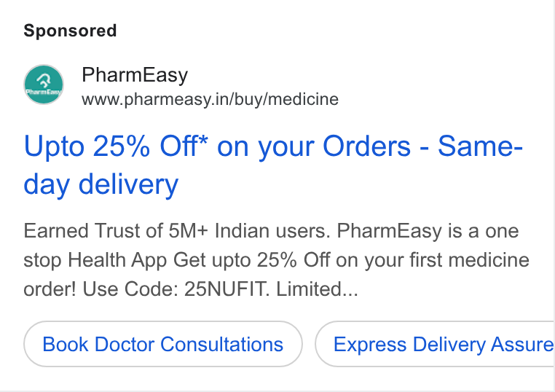The width and height of the screenshot is (555, 392).
Task: Click the teal PharmEasy logo icon
Action: pos(44,85)
